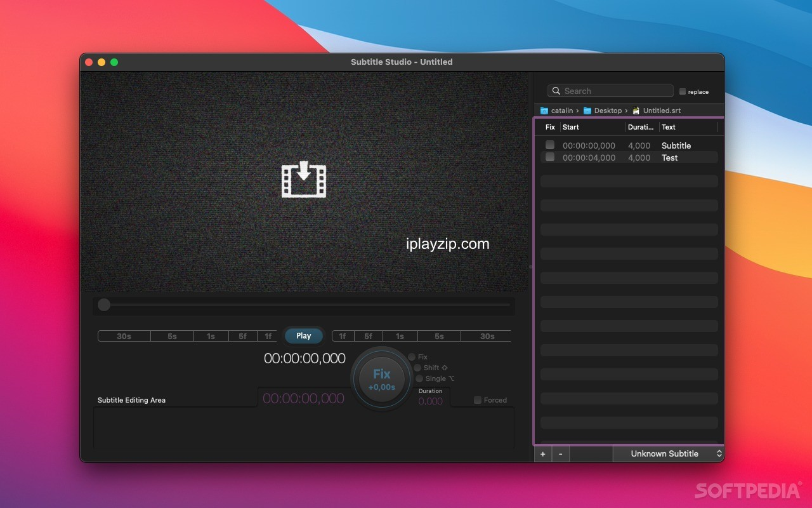This screenshot has width=812, height=508.
Task: Click the round Fix dial button
Action: (x=382, y=379)
